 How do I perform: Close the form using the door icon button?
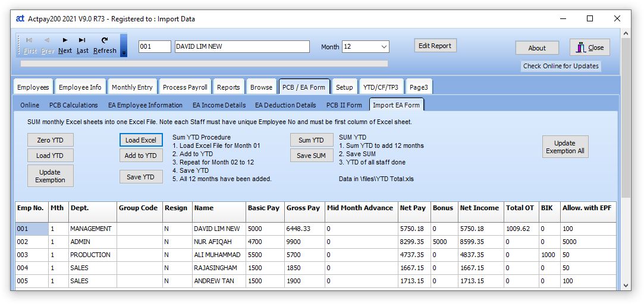pos(589,47)
